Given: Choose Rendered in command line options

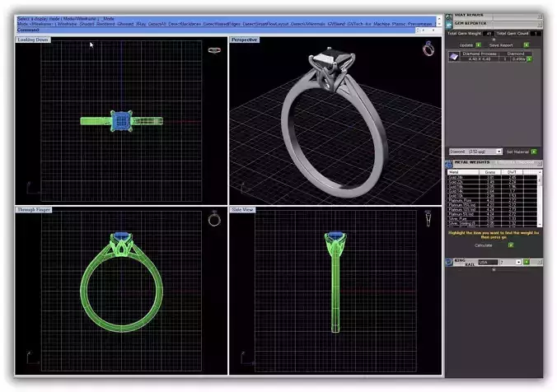Looking at the screenshot, I should [x=105, y=24].
